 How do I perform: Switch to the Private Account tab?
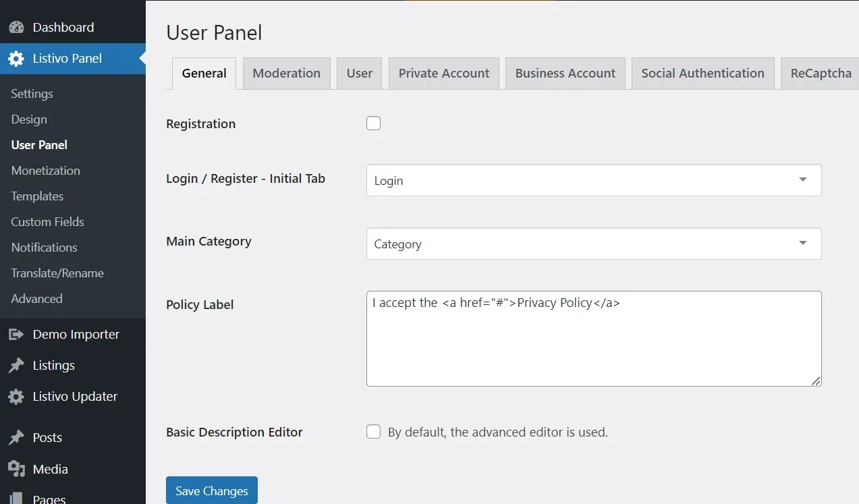444,74
